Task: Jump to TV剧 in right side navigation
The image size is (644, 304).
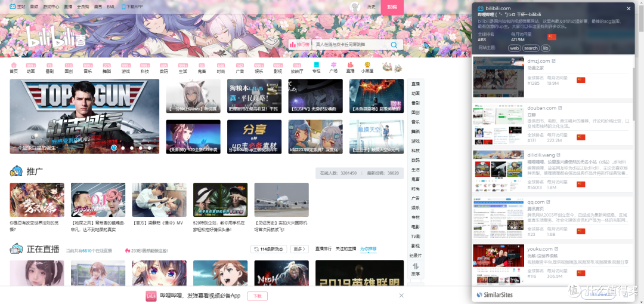Action: tap(415, 236)
